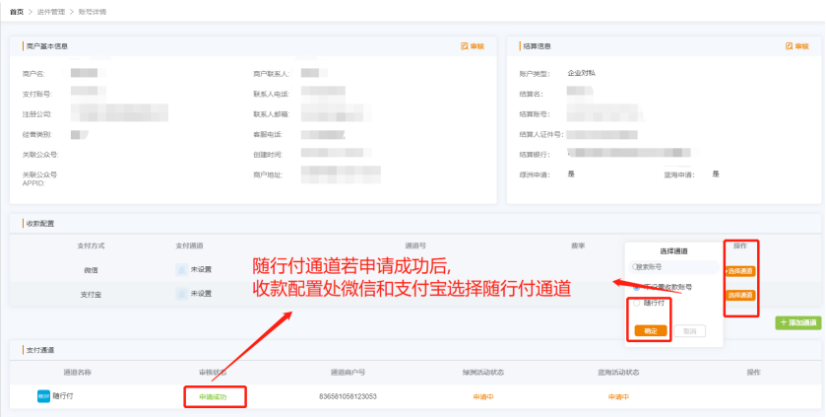
Task: Click 取消 to cancel channel selection
Action: [688, 331]
